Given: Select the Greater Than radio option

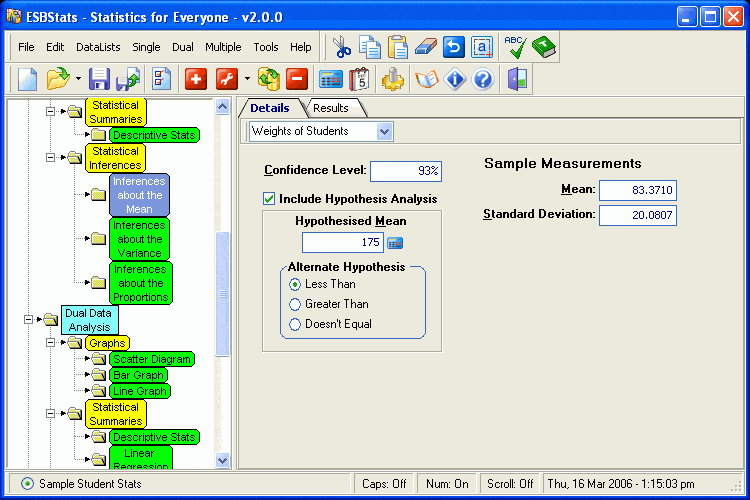Looking at the screenshot, I should click(x=295, y=304).
